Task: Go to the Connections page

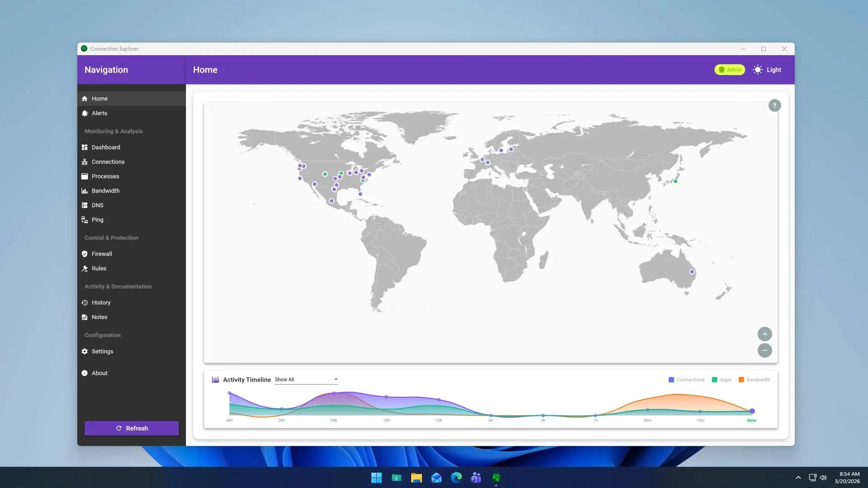Action: click(x=108, y=162)
